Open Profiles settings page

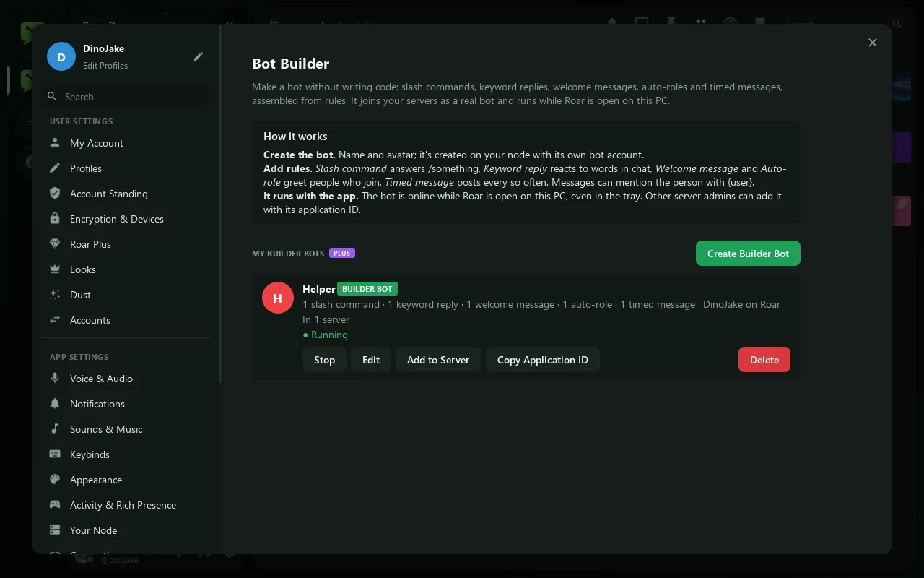coord(126,168)
